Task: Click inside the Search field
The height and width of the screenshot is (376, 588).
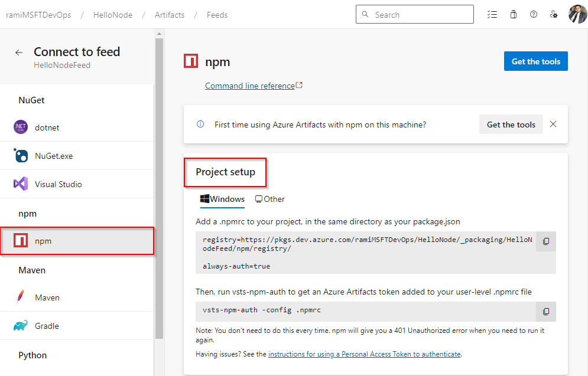Action: click(414, 14)
